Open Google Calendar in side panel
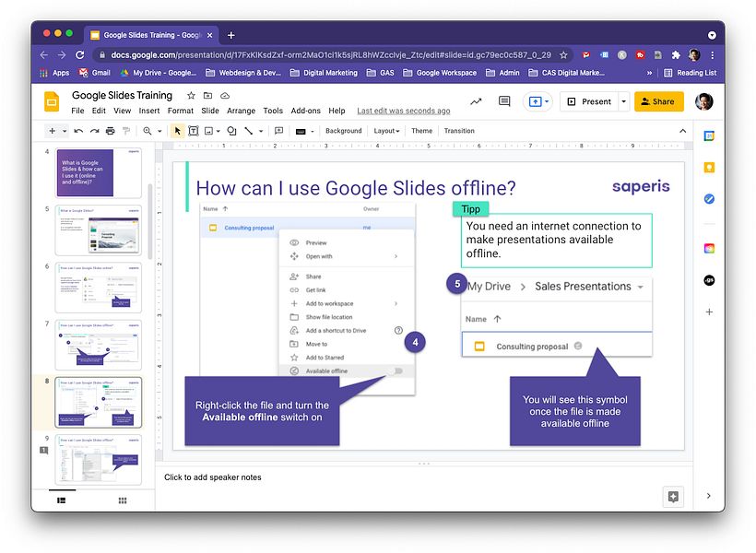The width and height of the screenshot is (756, 553). [x=709, y=136]
